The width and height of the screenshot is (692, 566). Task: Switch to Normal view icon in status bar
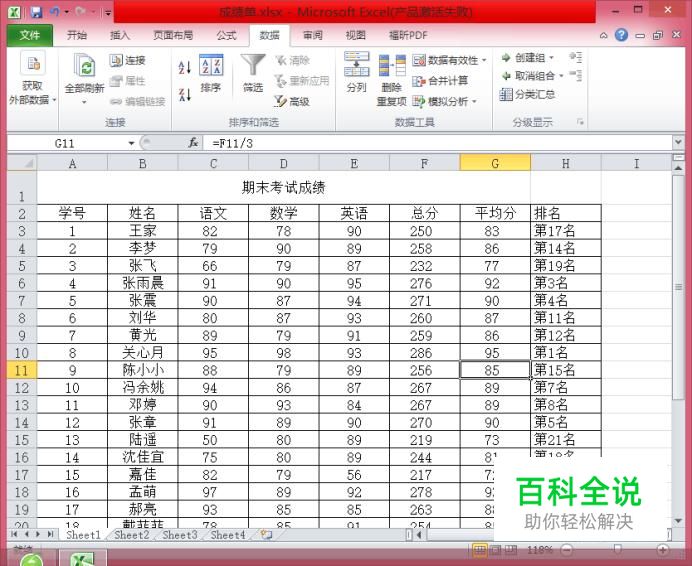click(x=480, y=550)
